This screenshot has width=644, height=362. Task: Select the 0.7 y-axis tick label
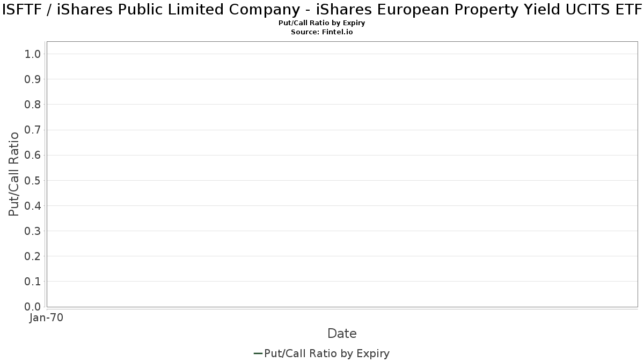(33, 130)
